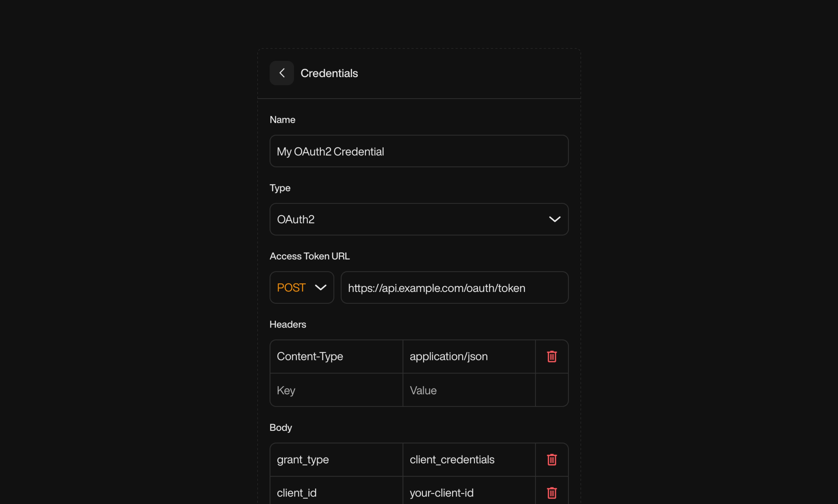The width and height of the screenshot is (838, 504).
Task: Edit the Name field containing My OAuth2 Credential
Action: (x=419, y=151)
